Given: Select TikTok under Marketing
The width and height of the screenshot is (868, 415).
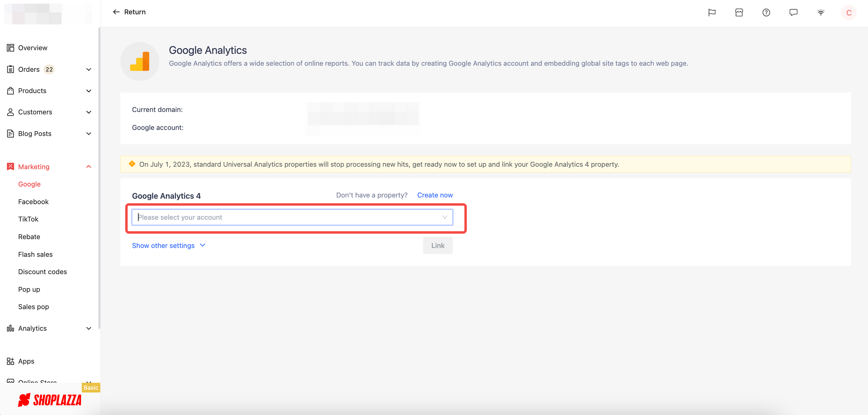Looking at the screenshot, I should click(x=28, y=219).
